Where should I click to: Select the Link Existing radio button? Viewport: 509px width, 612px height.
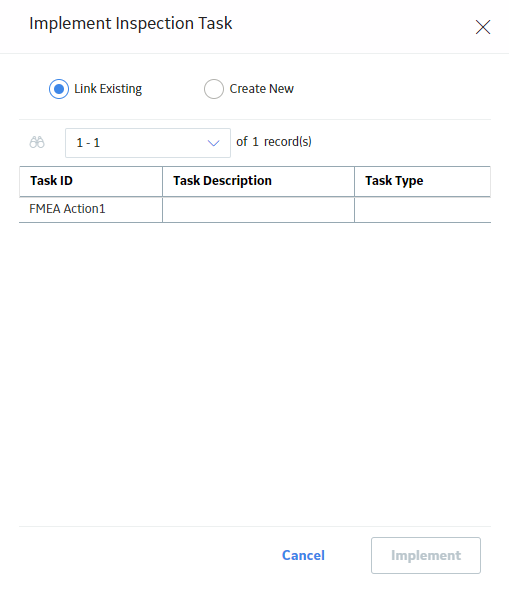59,89
